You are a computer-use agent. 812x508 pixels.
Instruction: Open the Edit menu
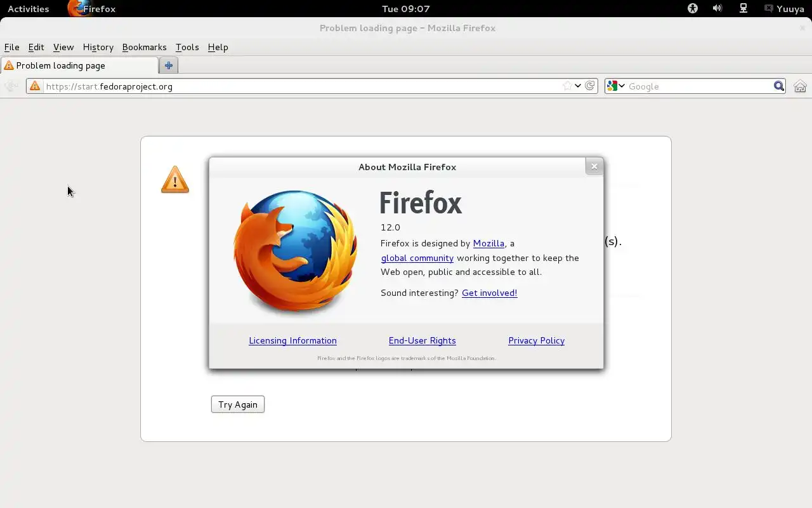click(x=36, y=47)
